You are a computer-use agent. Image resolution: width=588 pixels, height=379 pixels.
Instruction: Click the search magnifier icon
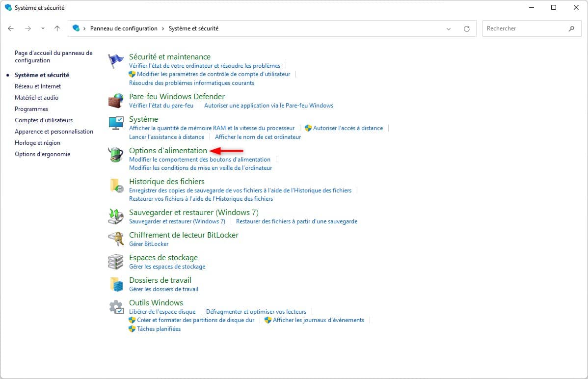pyautogui.click(x=571, y=28)
